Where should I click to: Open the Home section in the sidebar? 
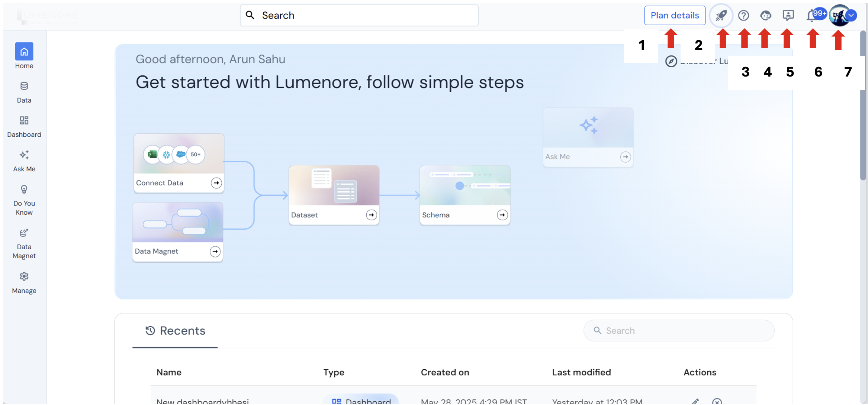click(24, 56)
